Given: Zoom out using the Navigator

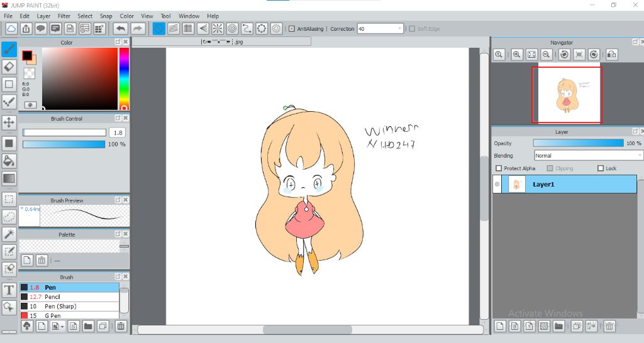Looking at the screenshot, I should pos(547,55).
